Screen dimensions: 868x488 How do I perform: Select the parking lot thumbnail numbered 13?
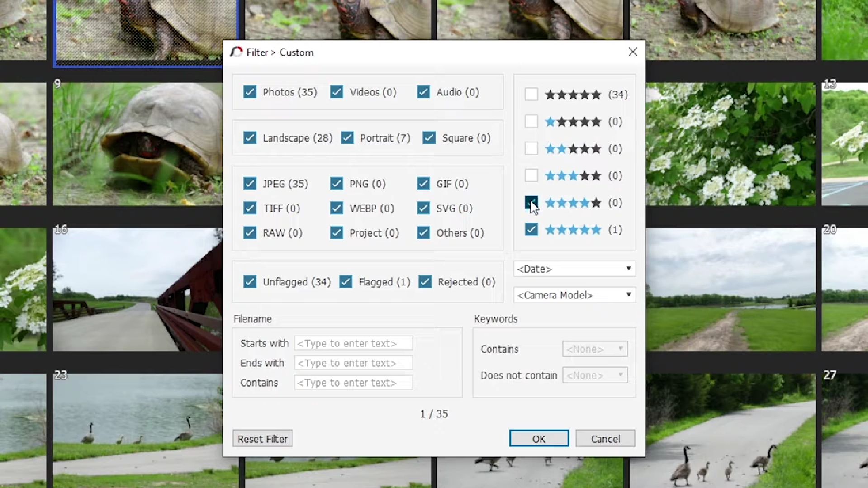844,144
